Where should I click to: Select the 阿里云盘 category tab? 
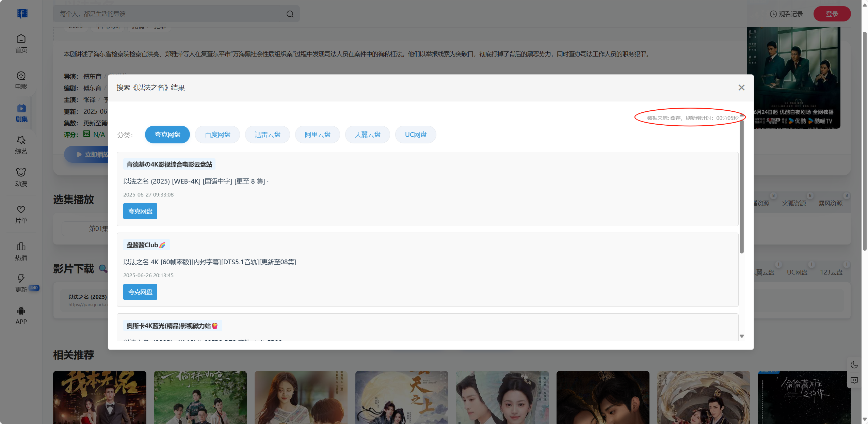coord(318,135)
